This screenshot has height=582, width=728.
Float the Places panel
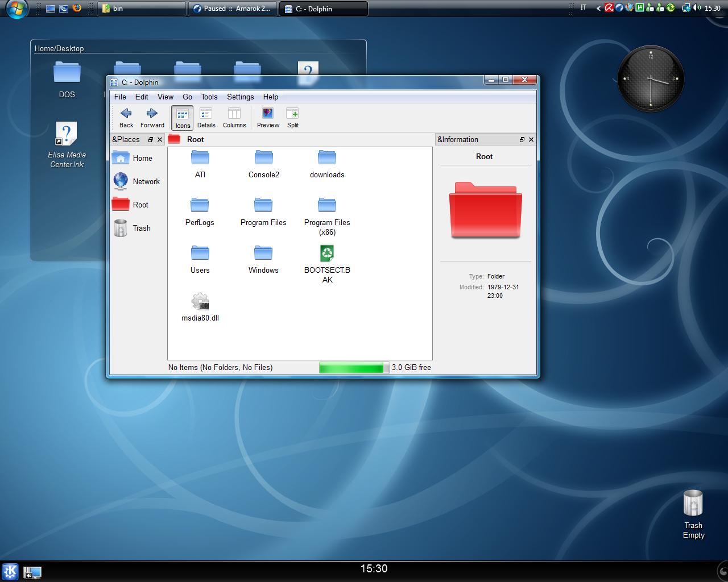coord(151,139)
